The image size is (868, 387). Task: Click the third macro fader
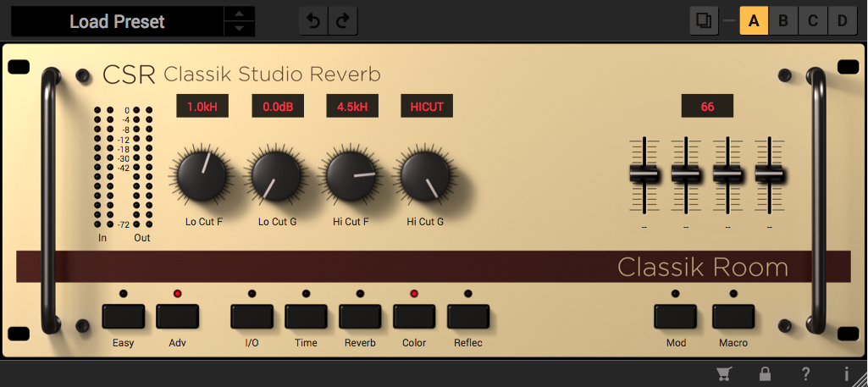(727, 175)
